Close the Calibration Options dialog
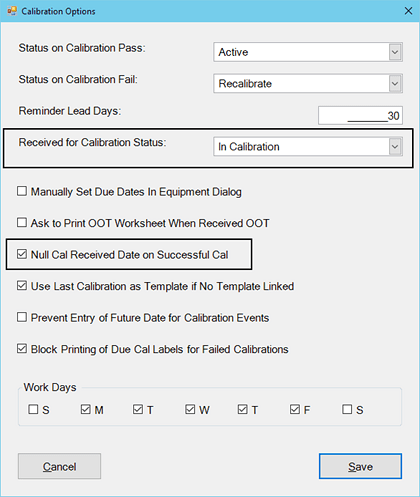 [408, 11]
